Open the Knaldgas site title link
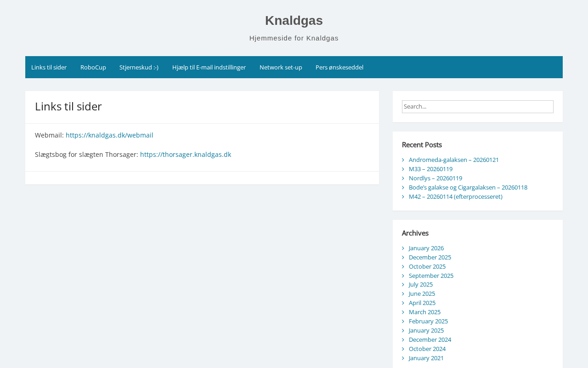This screenshot has height=368, width=588. click(294, 21)
